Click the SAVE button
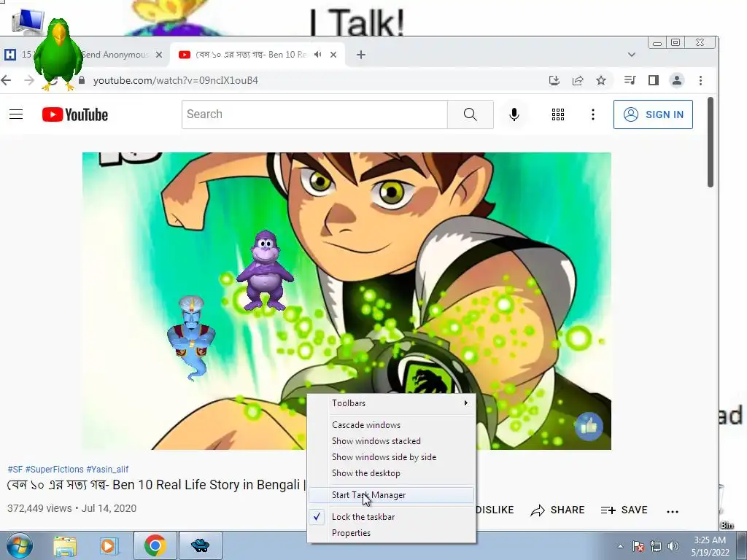 (624, 510)
